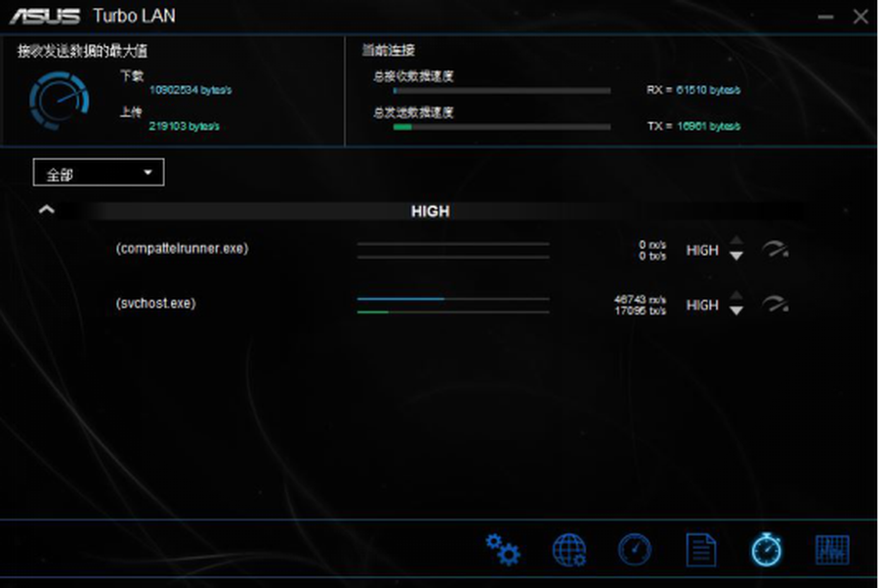Select the highlighted stopwatch icon
The image size is (879, 588).
(x=766, y=550)
